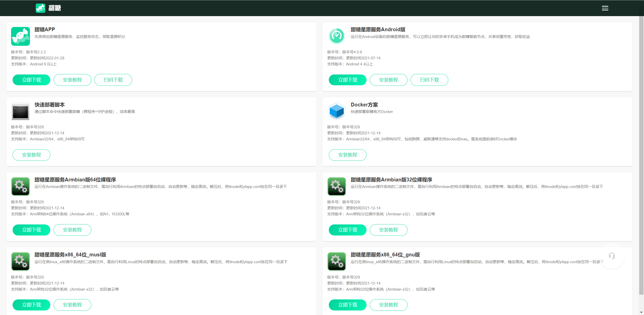
Task: Download Armbian版64位裸程序 via 立即下载
Action: [x=31, y=230]
